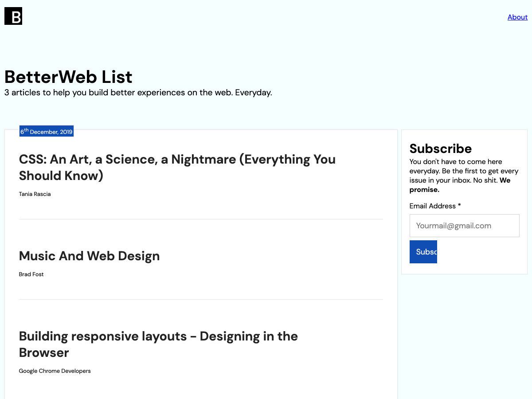
Task: Click the divider line below Brad Fost
Action: [x=200, y=299]
